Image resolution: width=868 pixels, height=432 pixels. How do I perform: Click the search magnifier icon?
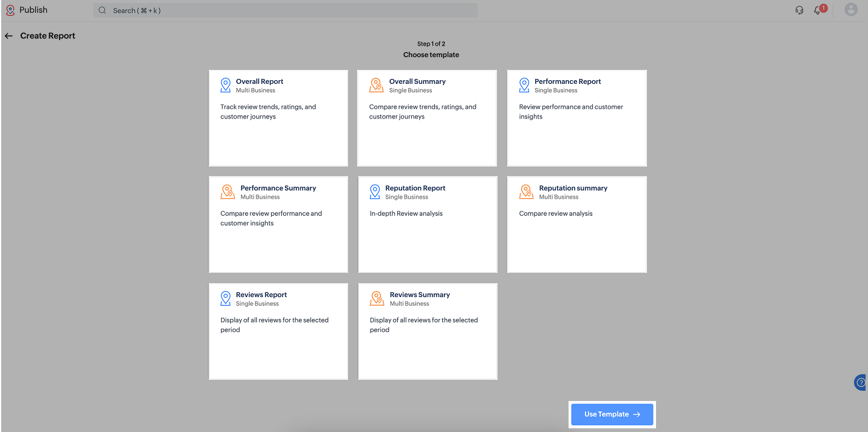pos(102,10)
